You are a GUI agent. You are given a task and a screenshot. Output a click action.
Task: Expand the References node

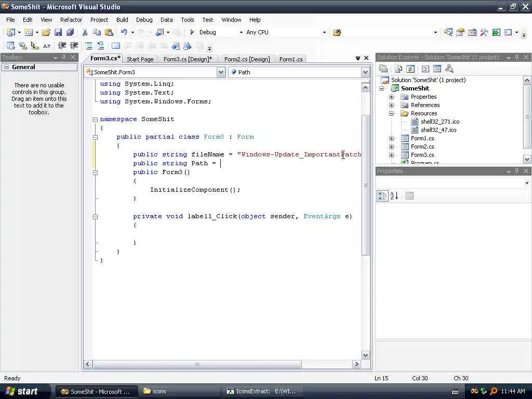click(x=392, y=105)
